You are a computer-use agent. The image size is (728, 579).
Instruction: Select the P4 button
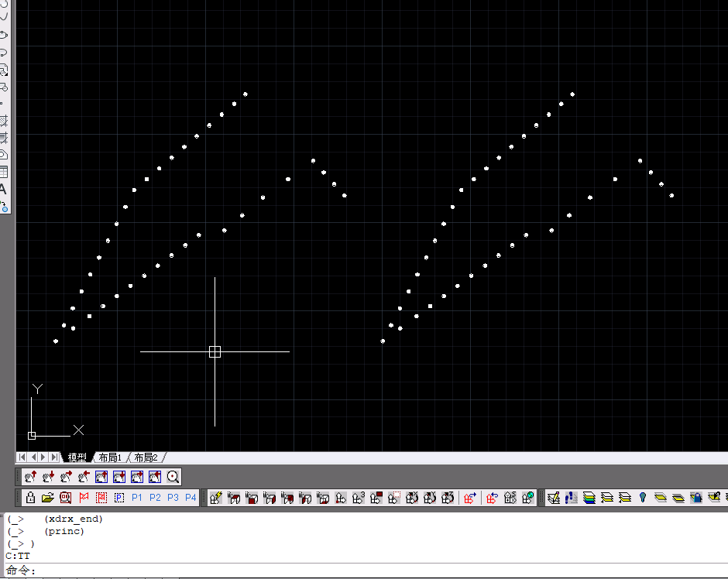191,498
